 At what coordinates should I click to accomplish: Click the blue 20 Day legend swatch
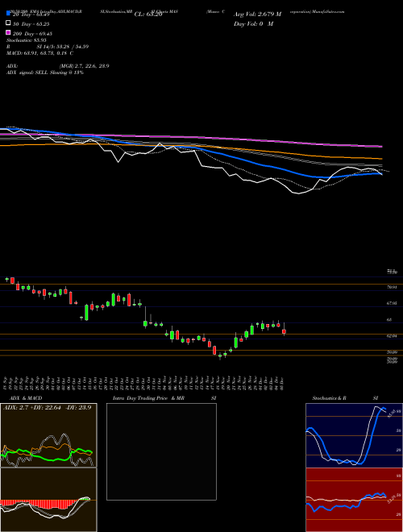8,13
